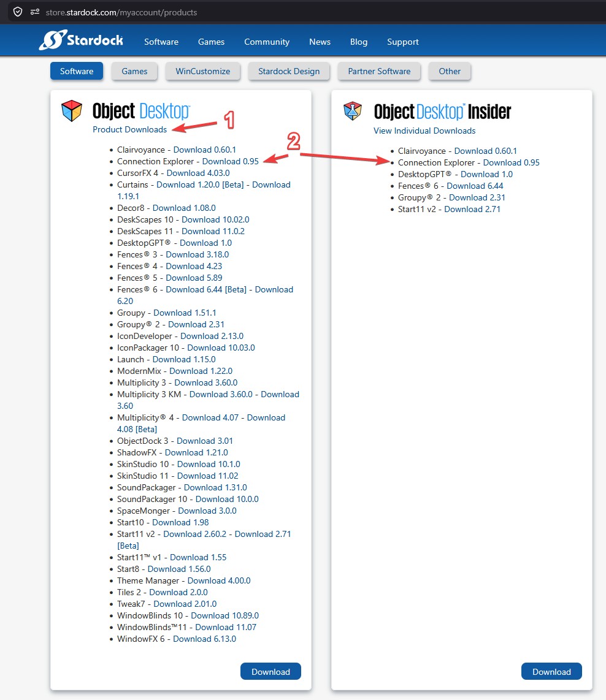606x700 pixels.
Task: Select the Partner Software tab
Action: pos(379,71)
